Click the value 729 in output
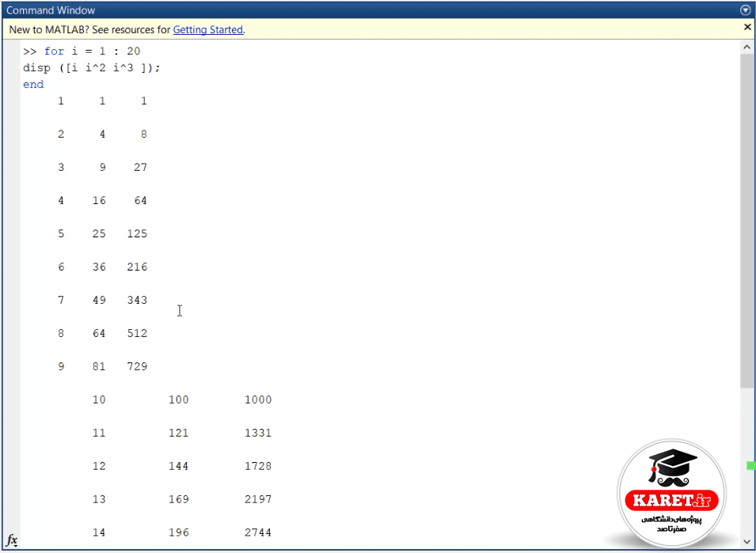756x553 pixels. coord(138,366)
